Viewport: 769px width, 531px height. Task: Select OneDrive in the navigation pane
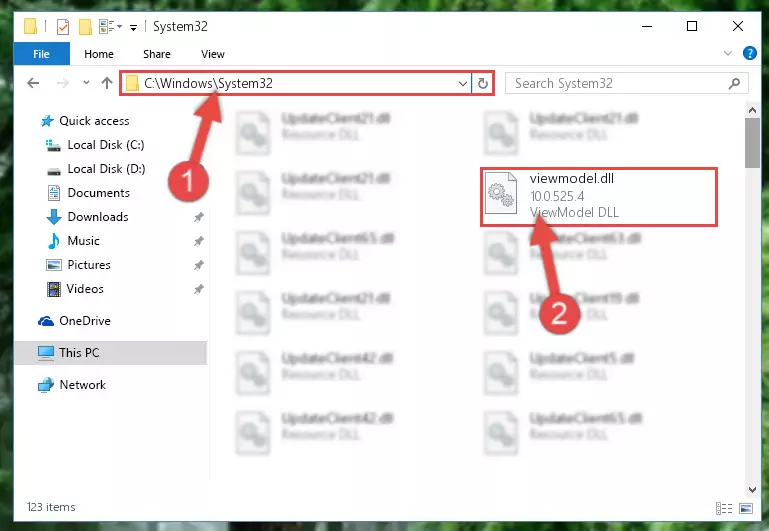coord(85,321)
